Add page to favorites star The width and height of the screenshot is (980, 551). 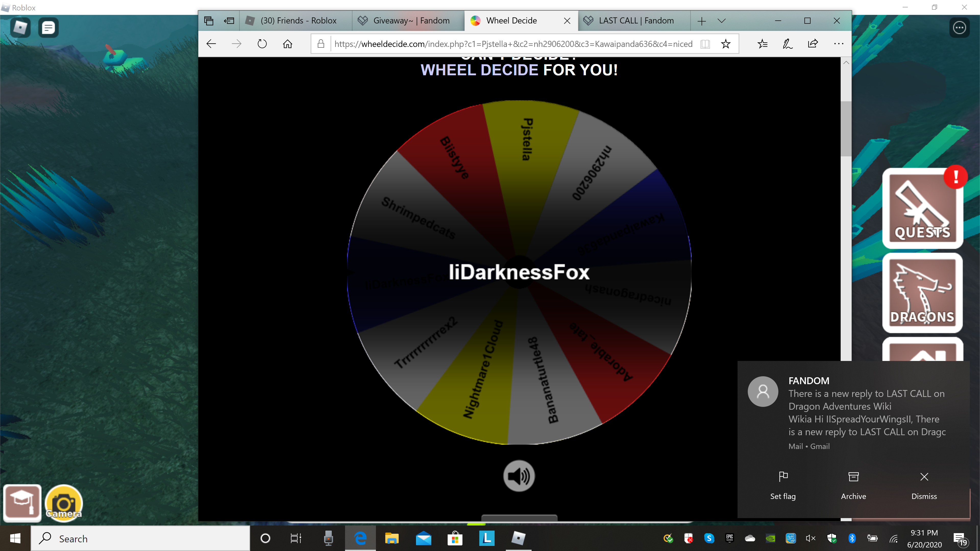(726, 44)
